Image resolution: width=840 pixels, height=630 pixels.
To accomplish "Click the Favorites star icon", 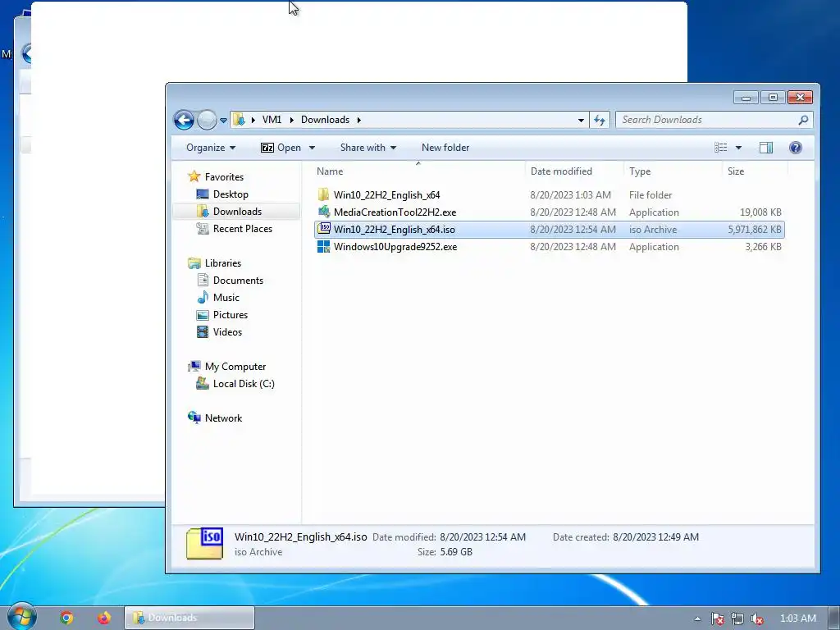I will (x=194, y=176).
